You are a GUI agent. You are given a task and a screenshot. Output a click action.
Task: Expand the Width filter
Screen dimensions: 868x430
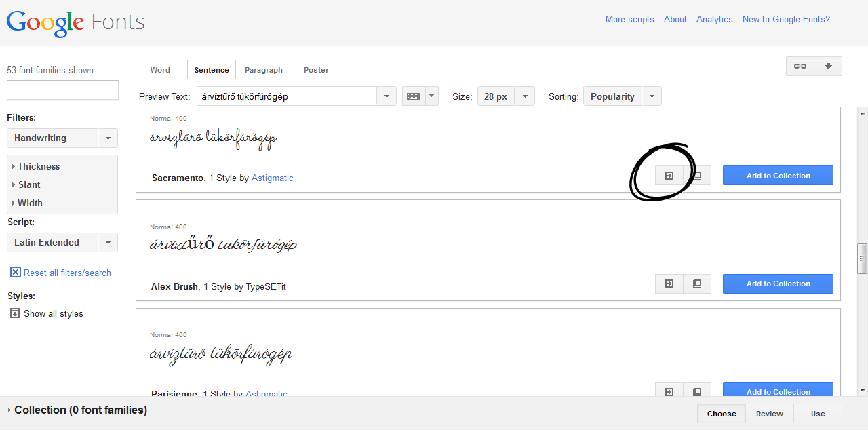(28, 203)
